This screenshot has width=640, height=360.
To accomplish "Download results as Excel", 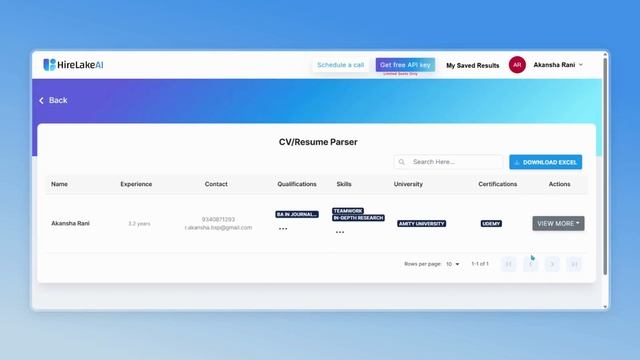I will [x=545, y=162].
